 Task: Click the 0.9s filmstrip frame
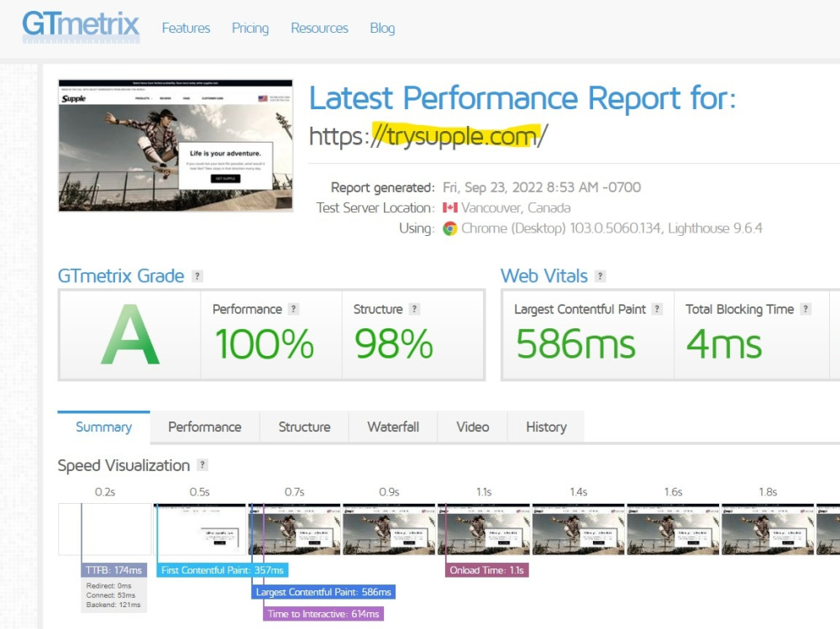[389, 529]
